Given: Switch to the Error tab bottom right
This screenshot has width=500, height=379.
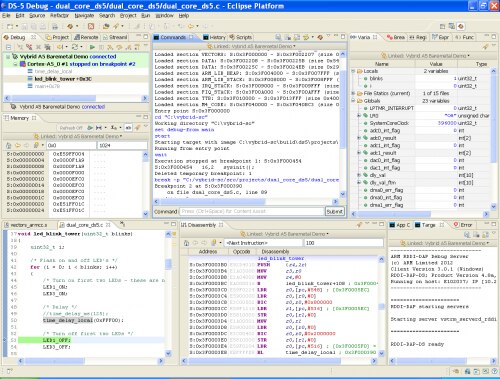Looking at the screenshot, I should (463, 225).
